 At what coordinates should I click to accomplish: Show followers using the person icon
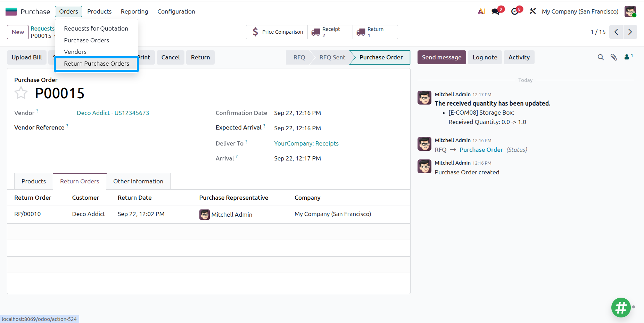[x=628, y=57]
